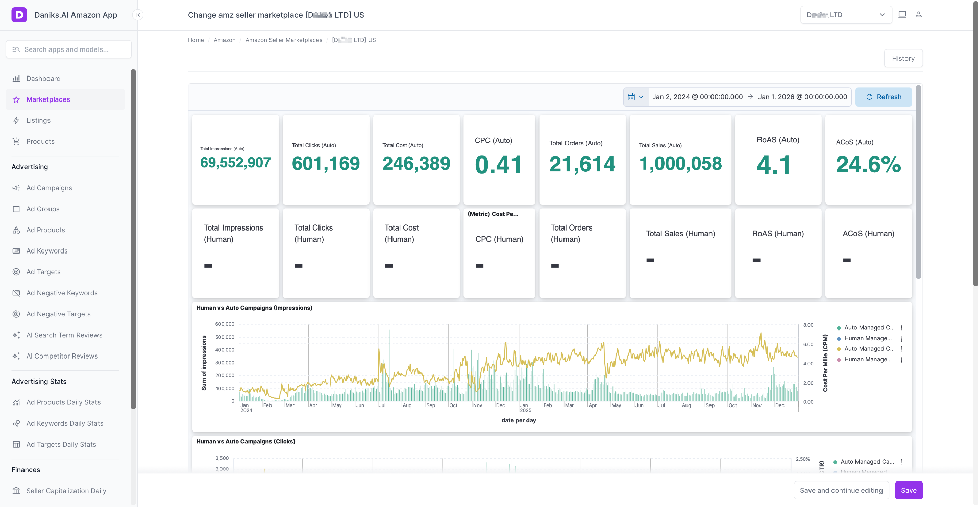
Task: Click the Ad Keywords keyboard icon
Action: click(x=16, y=251)
